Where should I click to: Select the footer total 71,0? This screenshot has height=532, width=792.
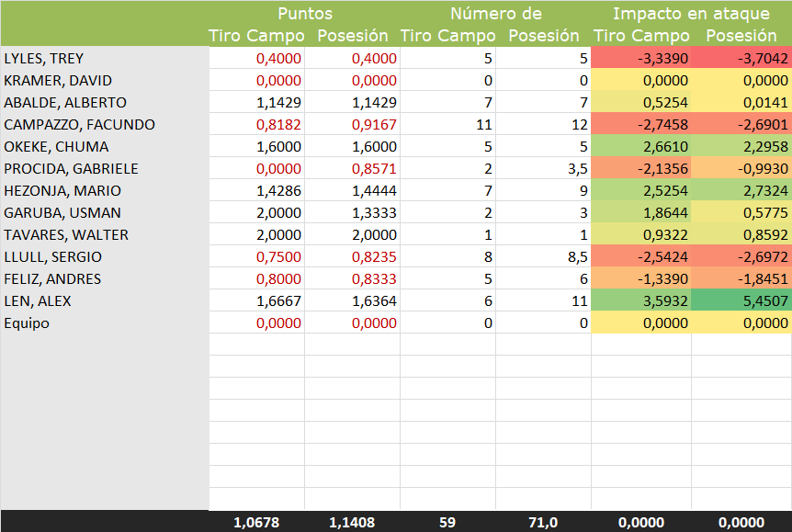point(543,522)
